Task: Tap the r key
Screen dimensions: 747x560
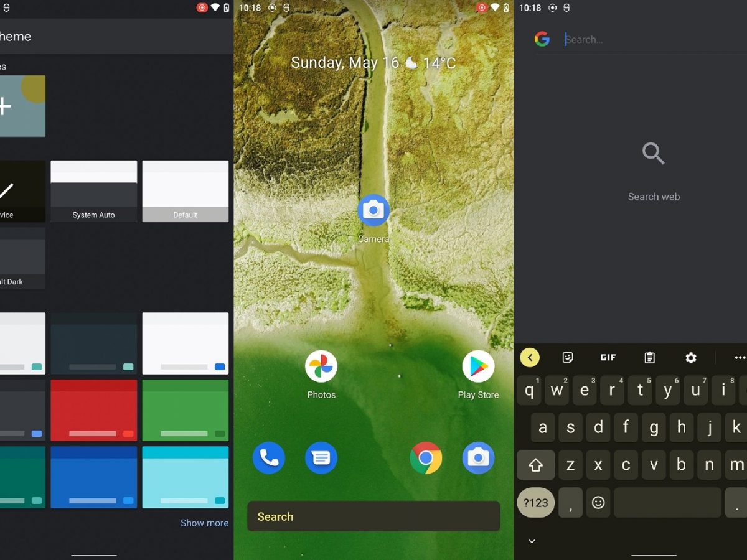Action: point(612,391)
